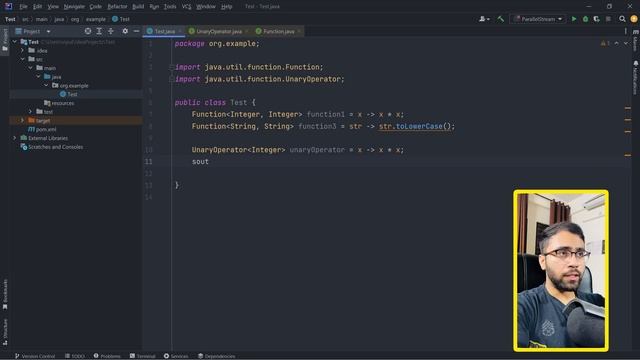Collapse the java folder
640x360 pixels.
(x=38, y=76)
